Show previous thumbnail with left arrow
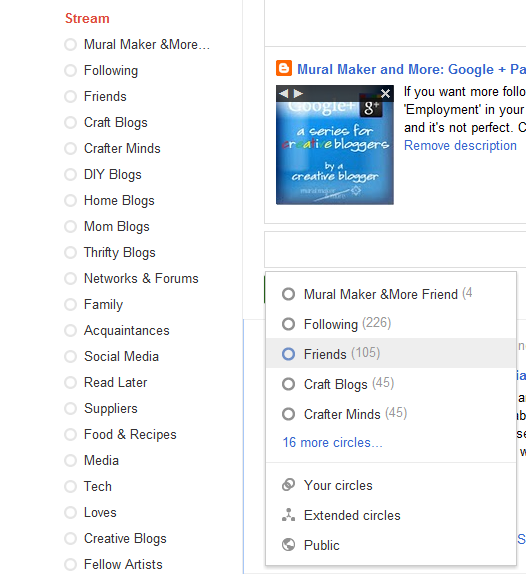Image resolution: width=526 pixels, height=574 pixels. tap(284, 94)
